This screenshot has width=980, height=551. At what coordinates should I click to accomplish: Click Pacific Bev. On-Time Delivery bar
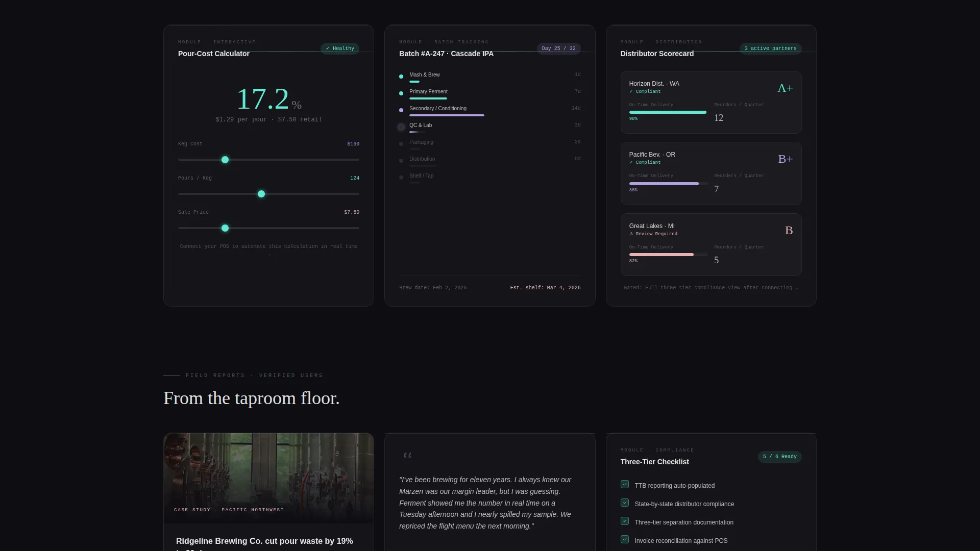[x=668, y=184]
